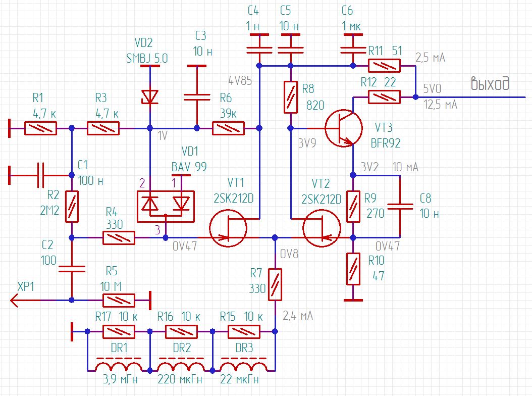Click the DR3 22 мкГн inductor coil

pos(244,366)
